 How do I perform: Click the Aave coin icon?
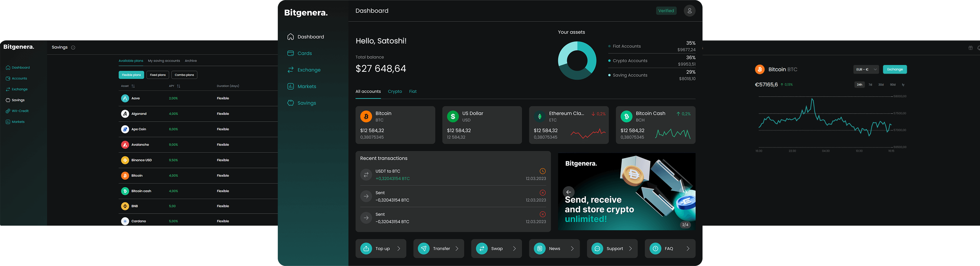(x=125, y=98)
